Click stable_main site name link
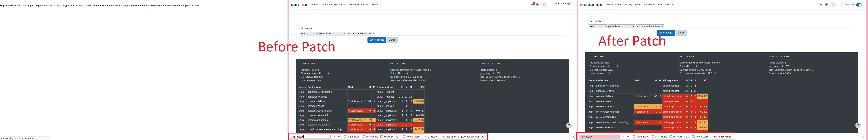868x140 pixels. pos(299,5)
